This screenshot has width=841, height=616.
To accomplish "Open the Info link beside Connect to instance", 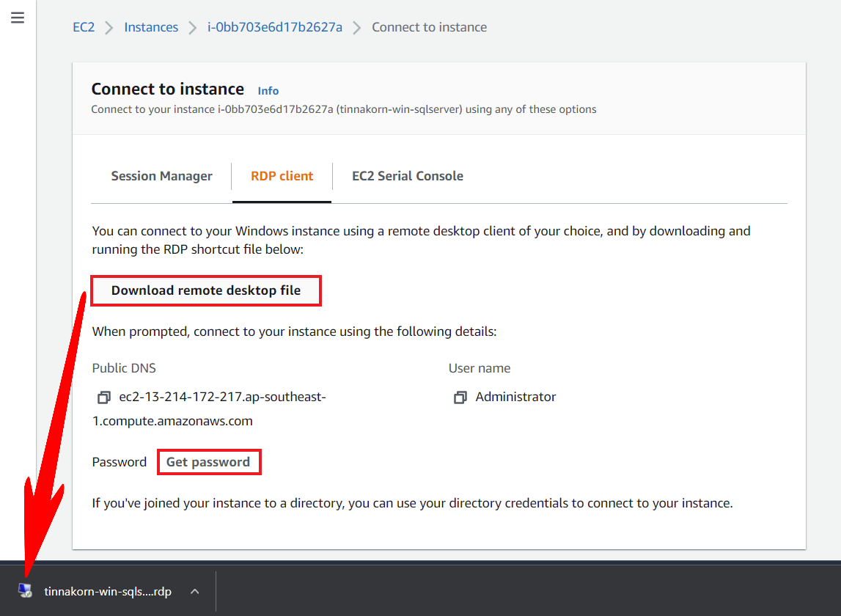I will pyautogui.click(x=268, y=90).
